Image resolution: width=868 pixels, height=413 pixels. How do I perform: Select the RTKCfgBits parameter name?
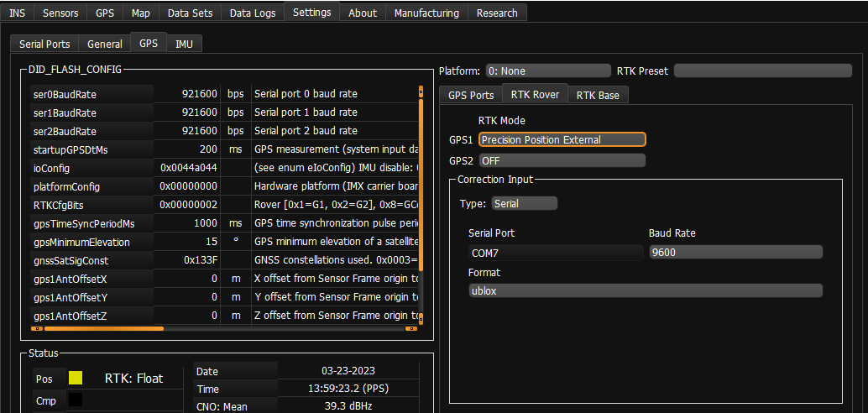coord(92,205)
